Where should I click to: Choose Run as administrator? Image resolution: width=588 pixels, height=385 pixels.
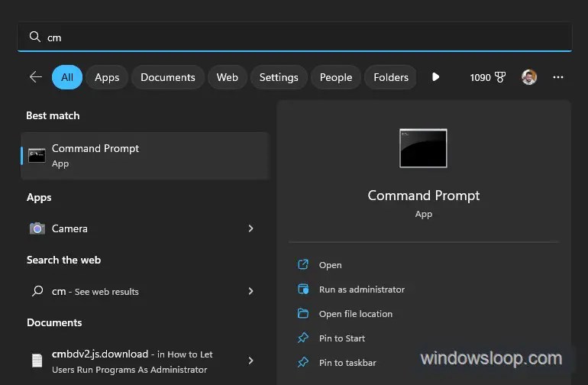(362, 290)
